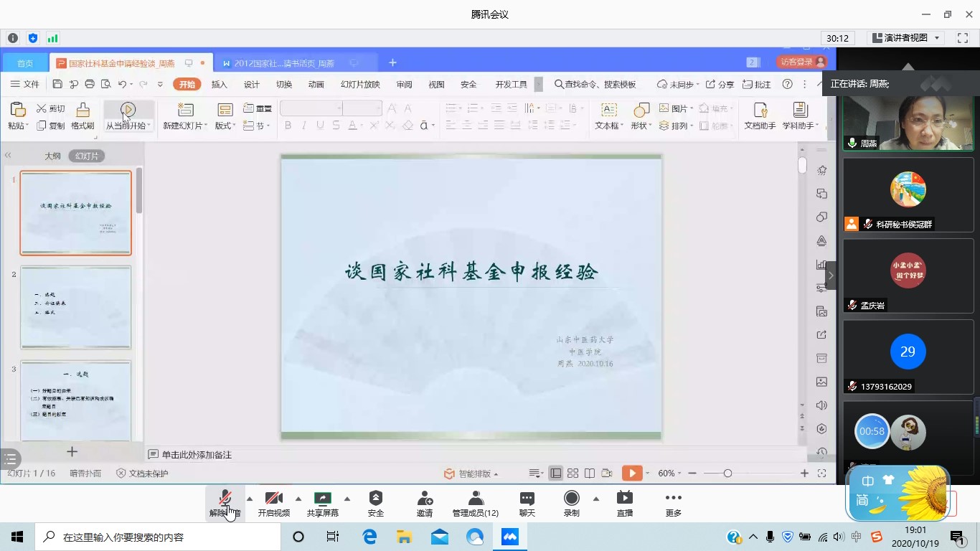Open 管理成员(12) member management
The height and width of the screenshot is (551, 980).
coord(475,499)
